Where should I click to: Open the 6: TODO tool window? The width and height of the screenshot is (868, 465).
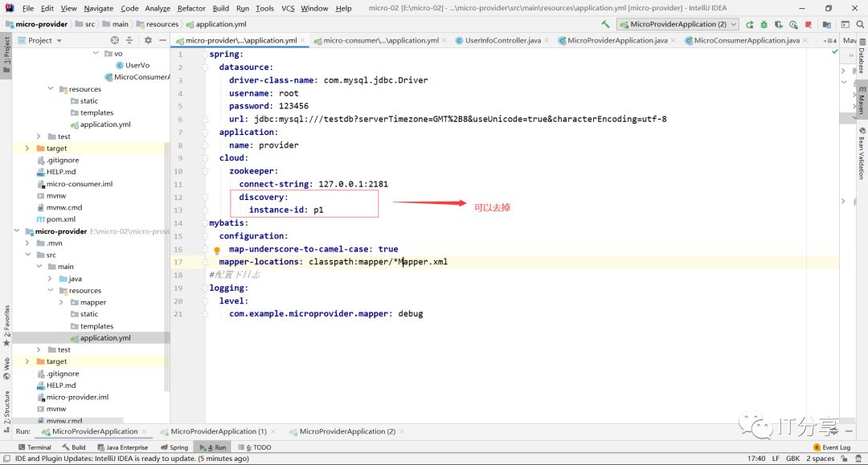pos(255,447)
